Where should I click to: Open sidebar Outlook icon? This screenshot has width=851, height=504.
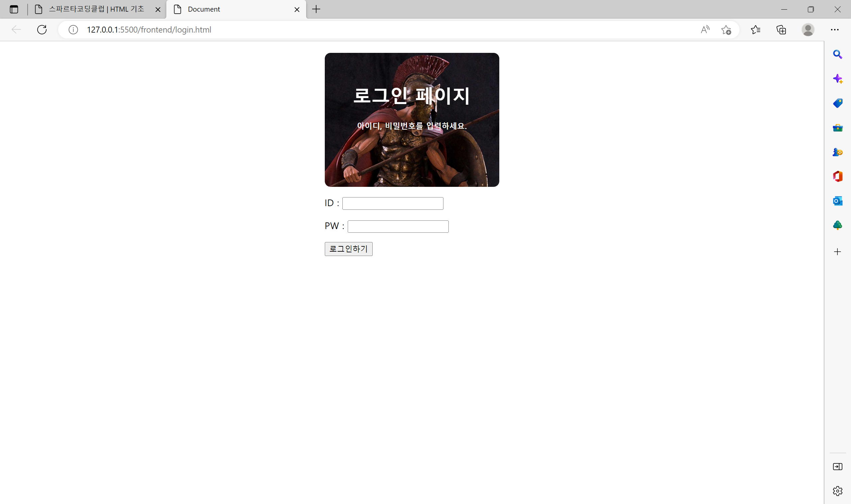click(837, 201)
